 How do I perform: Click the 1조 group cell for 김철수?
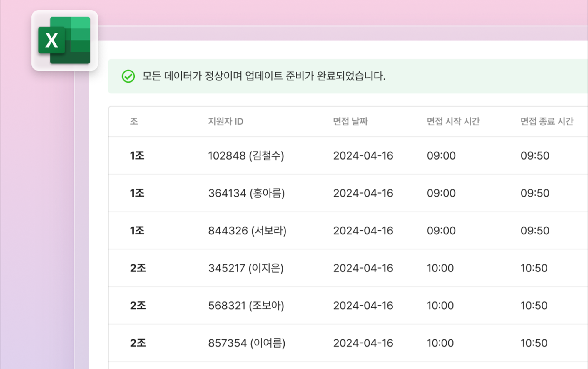pos(137,156)
